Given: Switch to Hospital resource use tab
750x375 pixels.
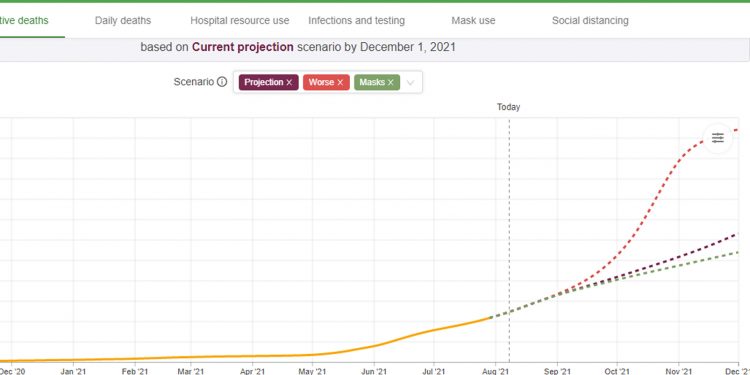Looking at the screenshot, I should tap(240, 21).
